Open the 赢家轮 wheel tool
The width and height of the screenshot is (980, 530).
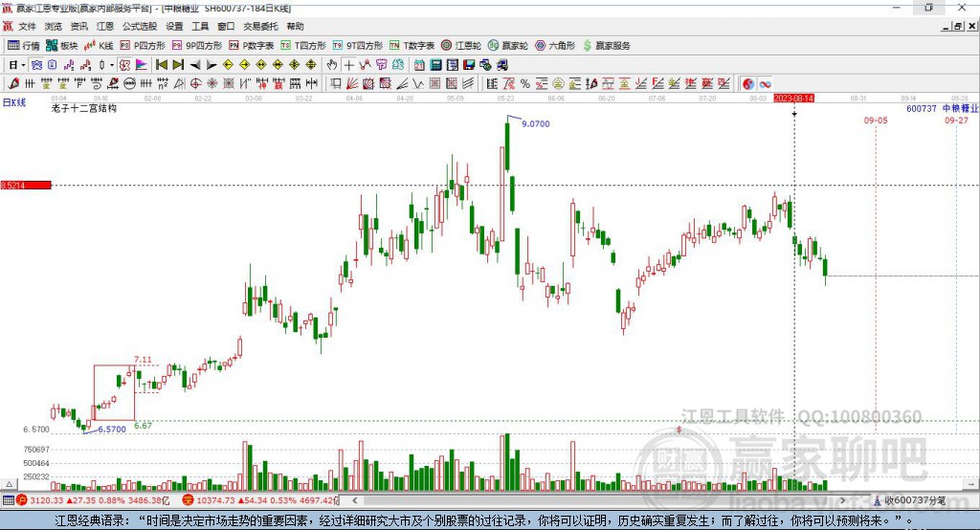pyautogui.click(x=508, y=46)
